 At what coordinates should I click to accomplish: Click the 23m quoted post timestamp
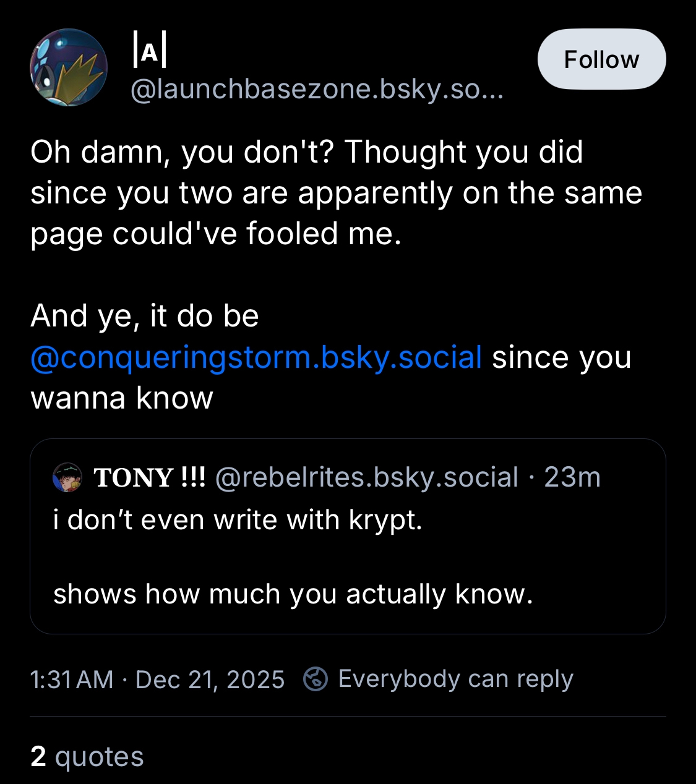pyautogui.click(x=572, y=478)
